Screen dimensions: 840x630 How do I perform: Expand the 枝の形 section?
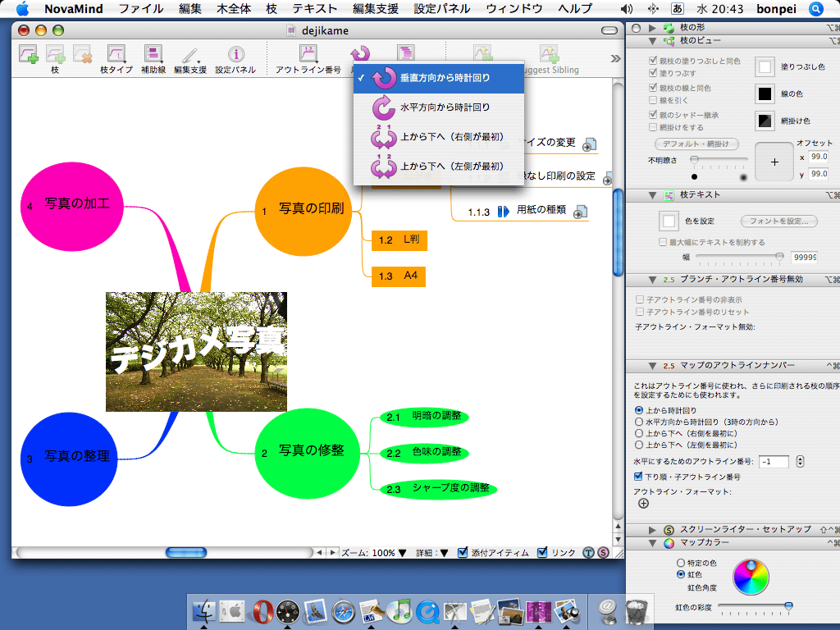click(x=652, y=27)
